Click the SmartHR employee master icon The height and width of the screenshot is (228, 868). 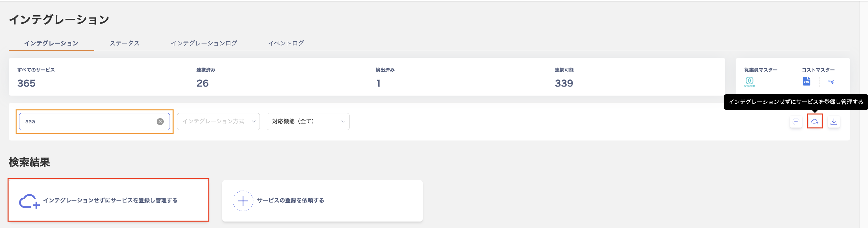point(750,81)
